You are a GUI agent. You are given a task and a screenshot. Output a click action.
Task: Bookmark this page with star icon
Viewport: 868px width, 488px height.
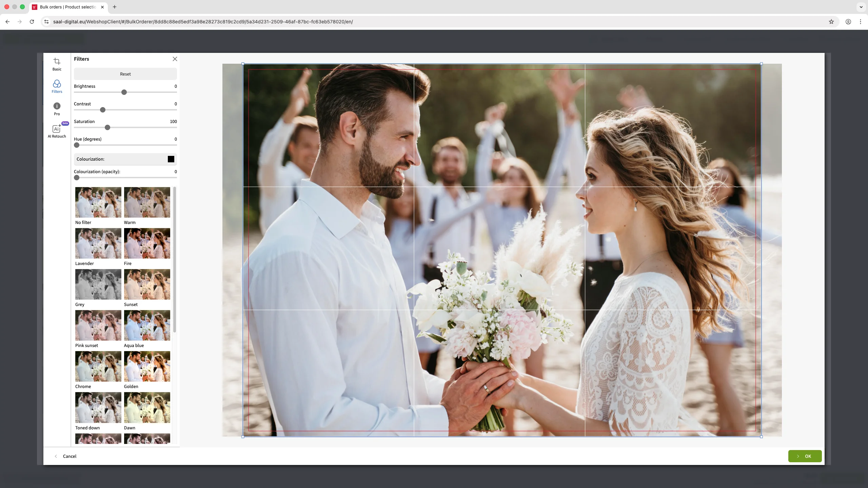(x=831, y=22)
